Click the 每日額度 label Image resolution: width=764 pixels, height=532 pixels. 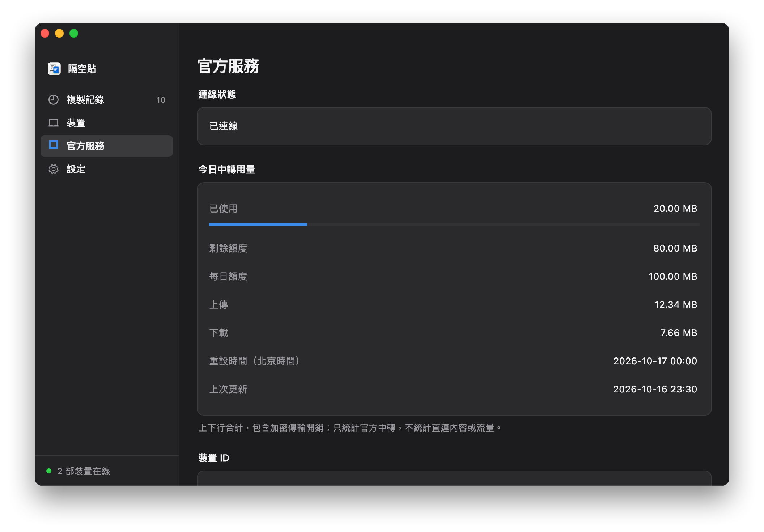click(228, 276)
